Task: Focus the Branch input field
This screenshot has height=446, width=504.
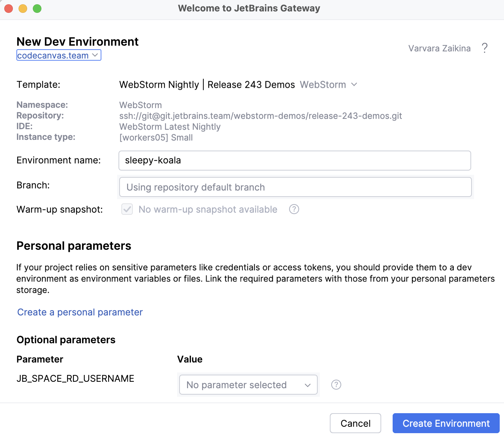Action: click(x=296, y=187)
